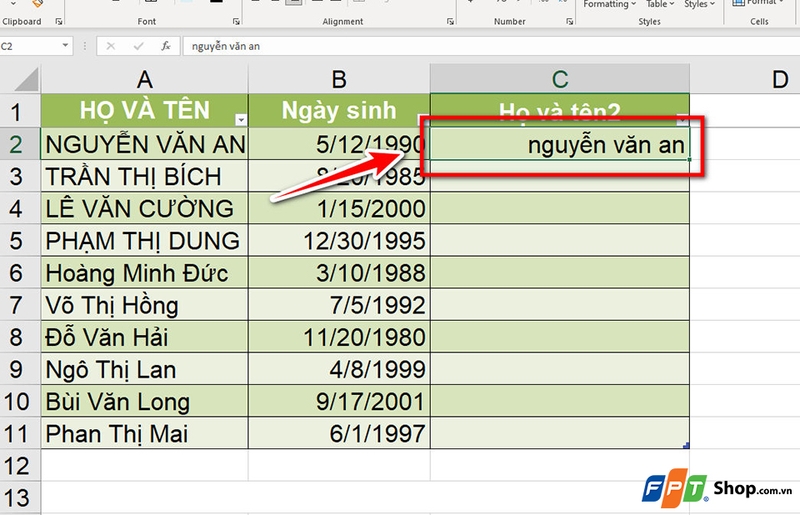800x515 pixels.
Task: Click the Name Box showing C2
Action: tap(31, 46)
